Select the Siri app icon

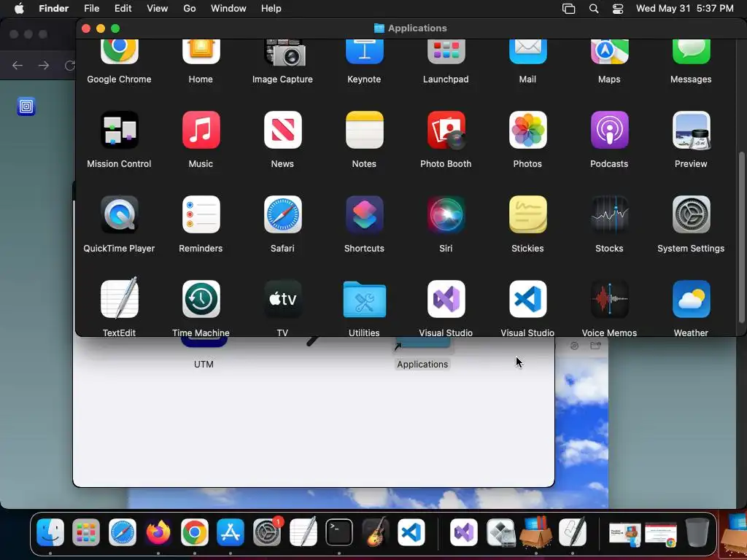point(446,214)
